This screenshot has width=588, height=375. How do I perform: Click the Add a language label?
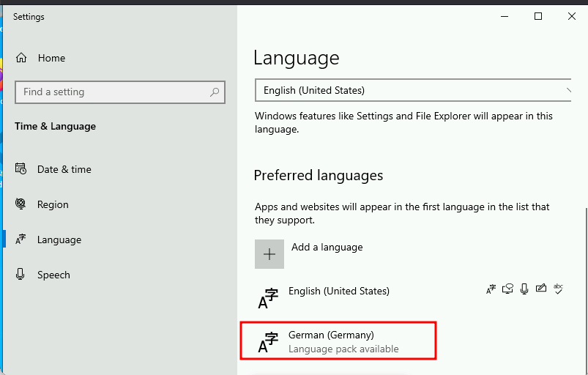(x=327, y=247)
